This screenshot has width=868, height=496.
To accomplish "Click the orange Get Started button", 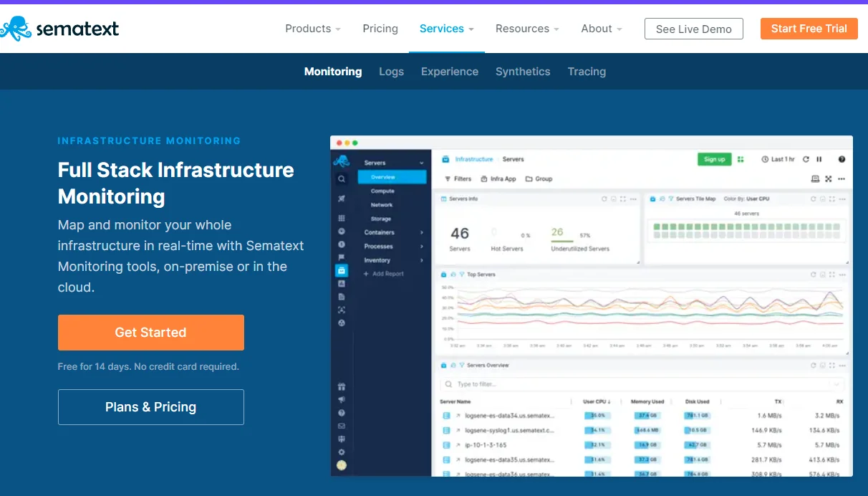I will (x=151, y=333).
